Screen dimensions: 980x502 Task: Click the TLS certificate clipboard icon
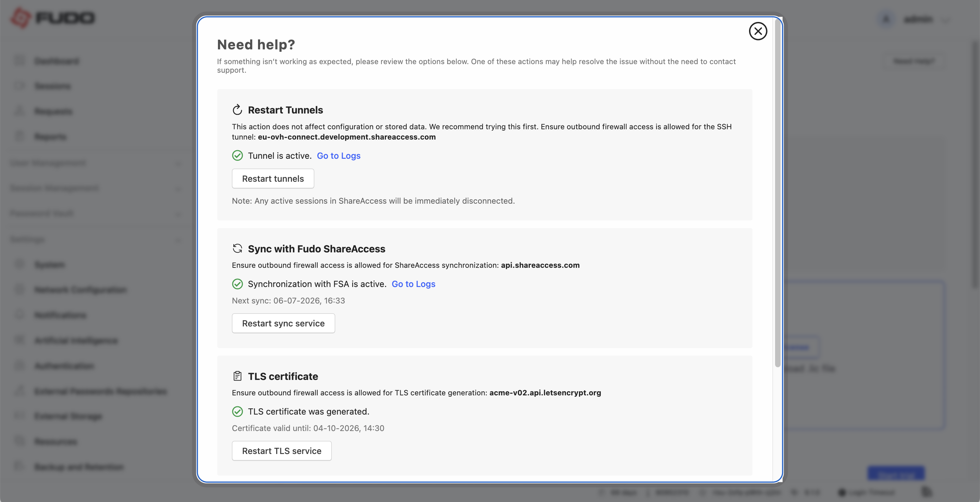237,376
